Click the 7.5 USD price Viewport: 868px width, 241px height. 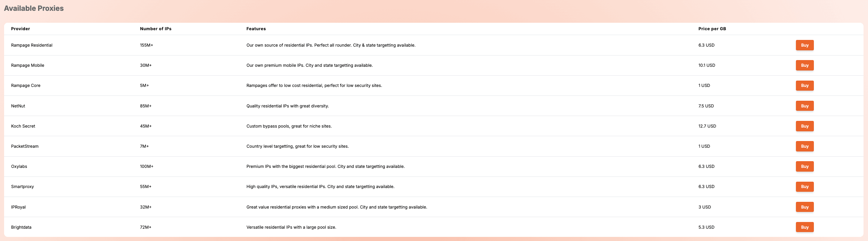(706, 106)
